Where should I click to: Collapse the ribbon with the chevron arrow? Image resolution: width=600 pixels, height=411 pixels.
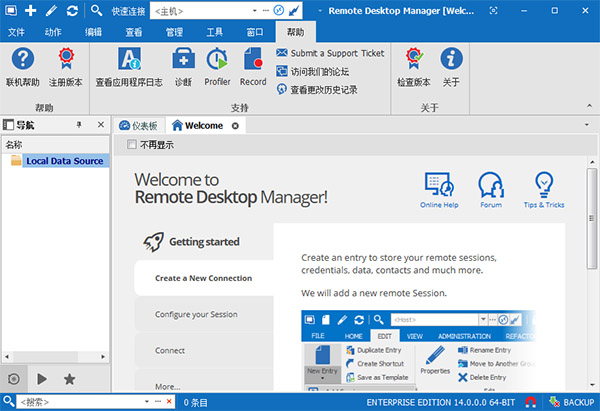[x=589, y=106]
